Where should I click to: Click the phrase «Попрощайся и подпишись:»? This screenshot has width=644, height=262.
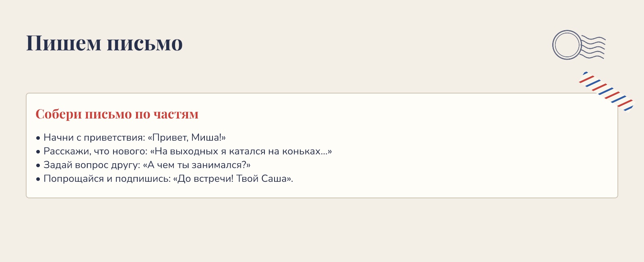click(x=107, y=179)
